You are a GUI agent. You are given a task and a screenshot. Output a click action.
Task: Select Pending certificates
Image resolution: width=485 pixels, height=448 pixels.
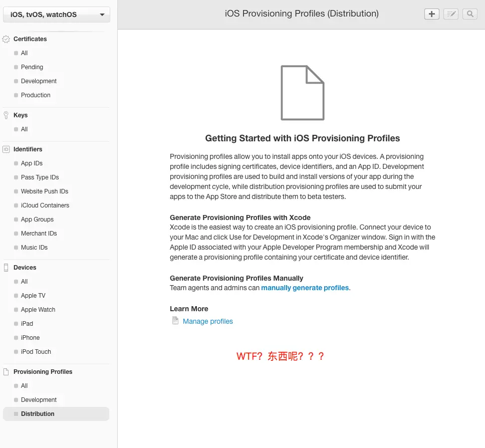(x=32, y=67)
